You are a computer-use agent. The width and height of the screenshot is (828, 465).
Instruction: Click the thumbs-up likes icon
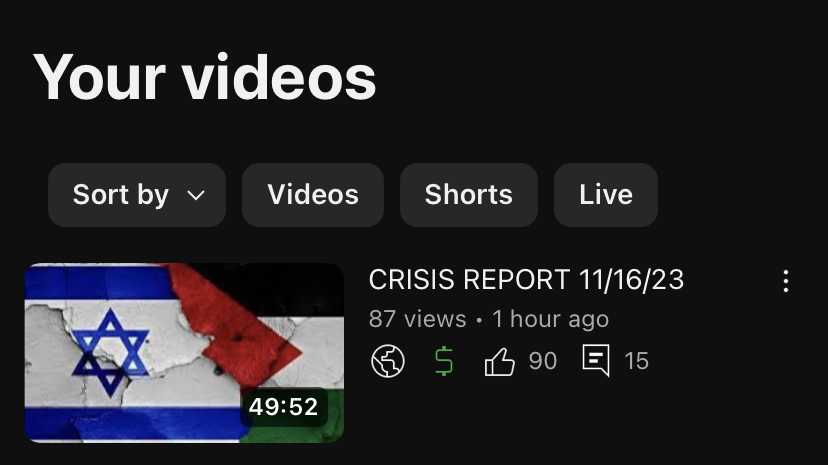coord(499,362)
